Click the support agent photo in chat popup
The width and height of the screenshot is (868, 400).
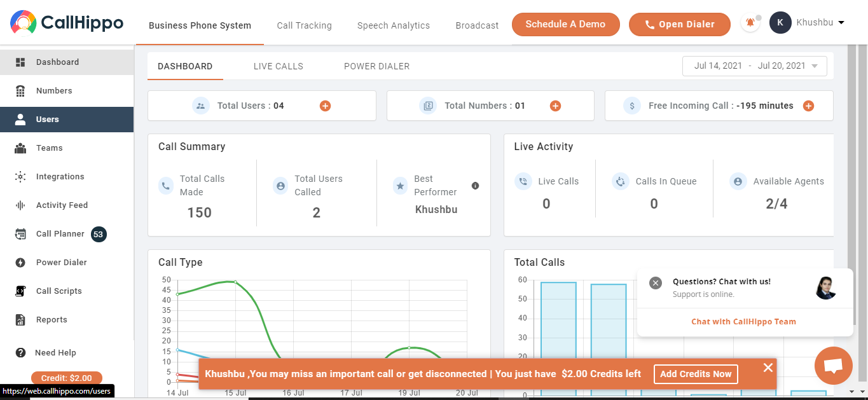[825, 288]
